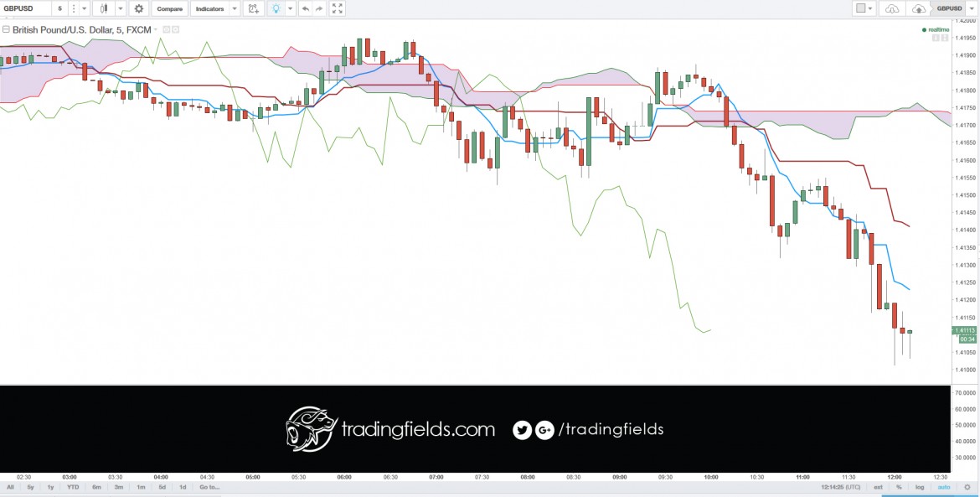Click the Go to... button

(x=209, y=487)
